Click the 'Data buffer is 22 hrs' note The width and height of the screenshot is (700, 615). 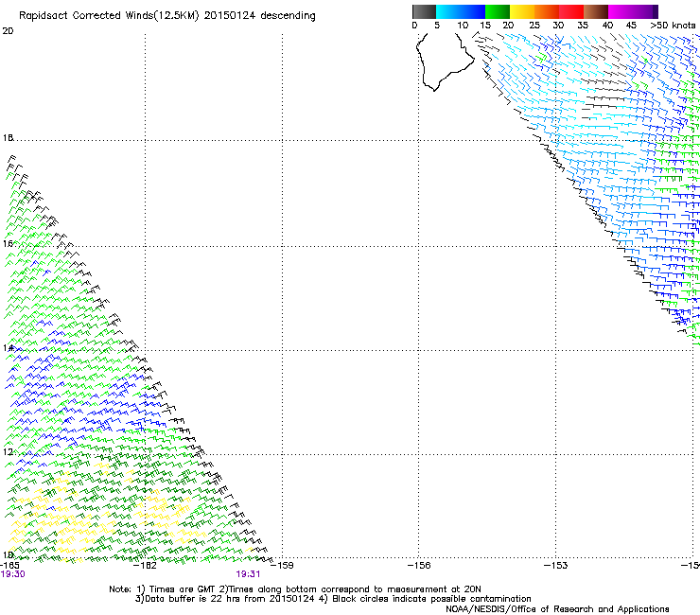[192, 599]
